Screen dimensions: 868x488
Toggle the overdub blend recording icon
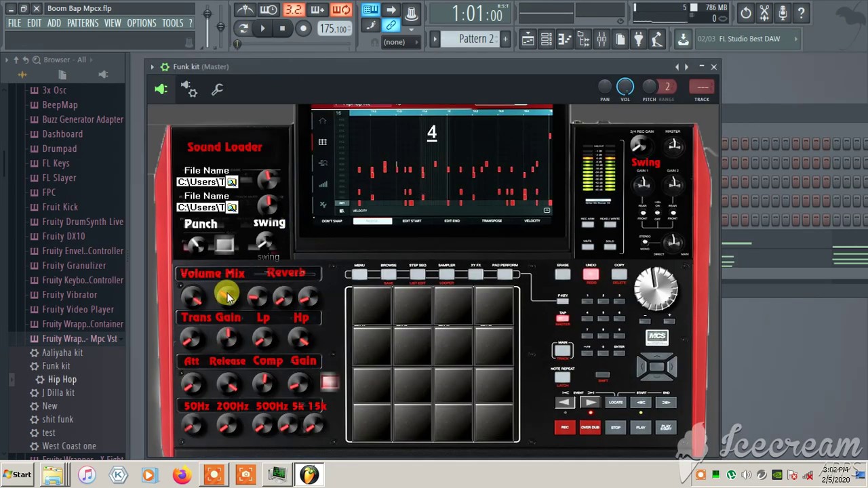point(317,9)
